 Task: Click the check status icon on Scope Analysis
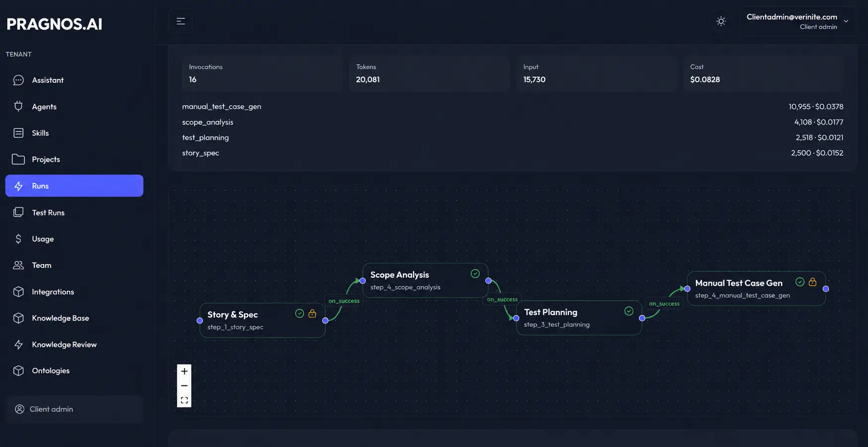(x=475, y=274)
